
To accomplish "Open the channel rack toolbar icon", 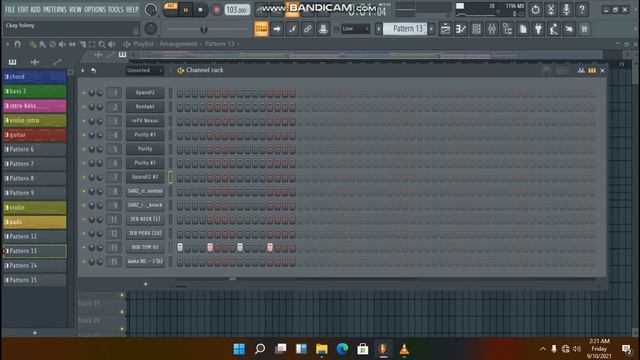I will tap(476, 29).
